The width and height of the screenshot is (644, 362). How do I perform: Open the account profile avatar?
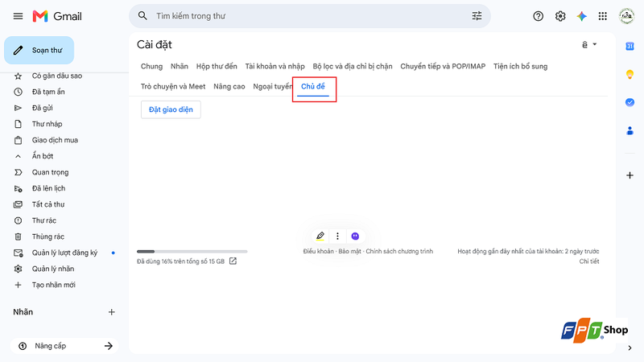627,16
